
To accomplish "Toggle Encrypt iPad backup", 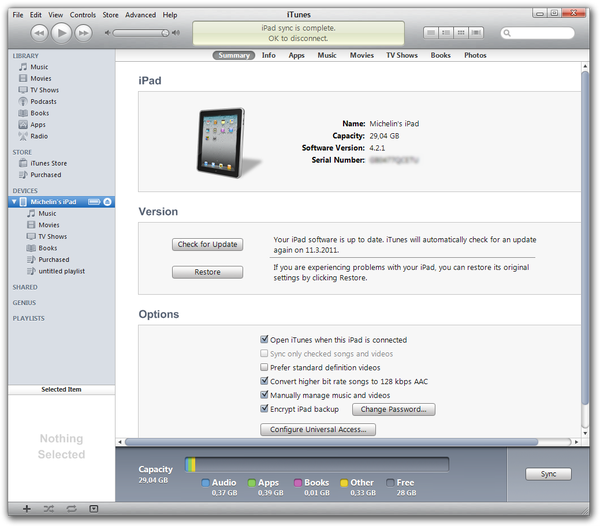I will click(264, 409).
